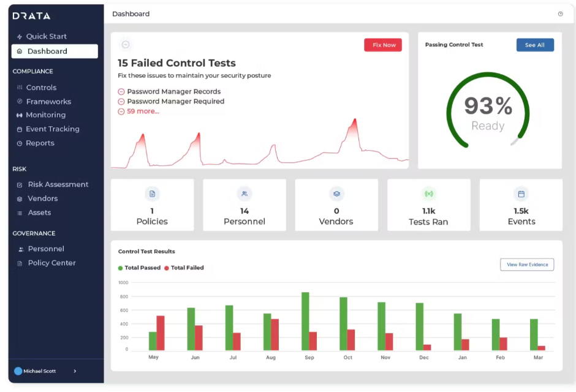Open Reports from the sidebar
Screen dimensions: 576x392
coord(40,143)
